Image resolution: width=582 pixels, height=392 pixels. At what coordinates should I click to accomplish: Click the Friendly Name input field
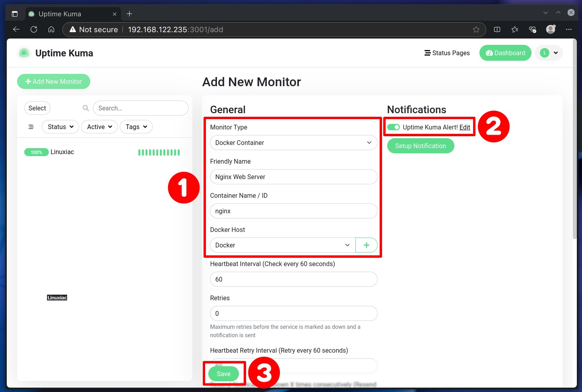pos(294,177)
